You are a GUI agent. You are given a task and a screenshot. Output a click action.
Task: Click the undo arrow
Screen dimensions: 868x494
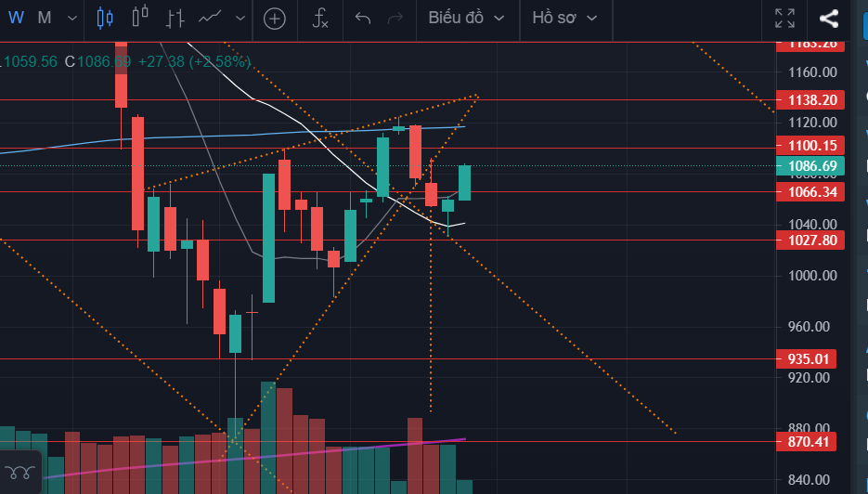(363, 18)
